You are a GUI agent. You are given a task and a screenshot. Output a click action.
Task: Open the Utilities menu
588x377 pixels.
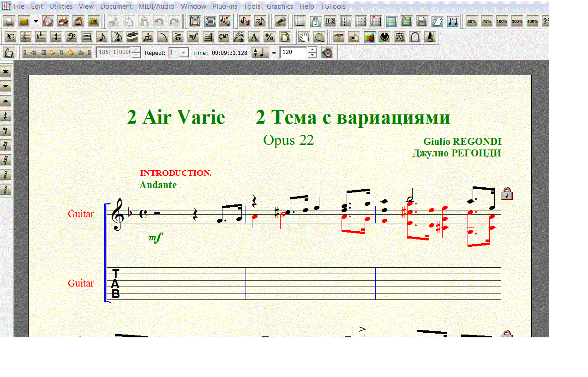click(61, 6)
